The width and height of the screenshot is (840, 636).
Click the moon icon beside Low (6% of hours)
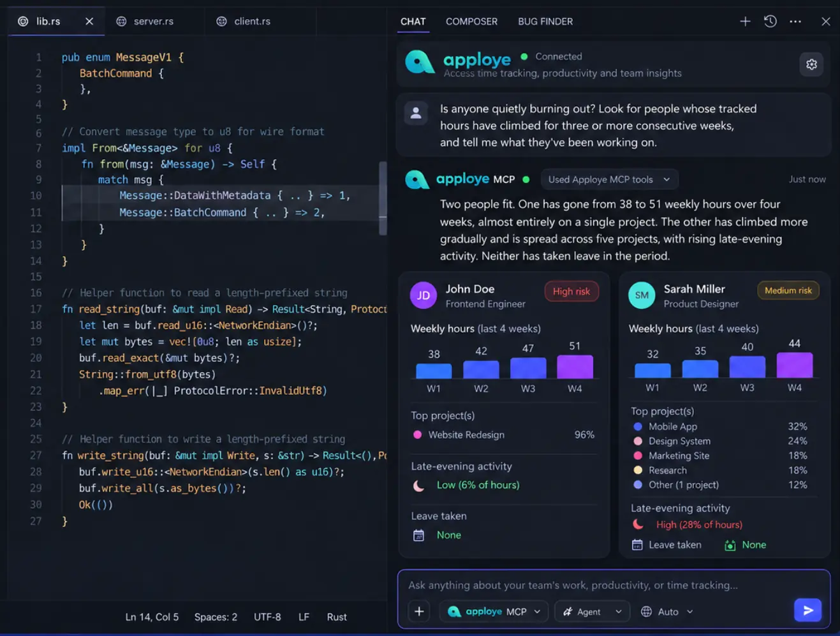(418, 485)
